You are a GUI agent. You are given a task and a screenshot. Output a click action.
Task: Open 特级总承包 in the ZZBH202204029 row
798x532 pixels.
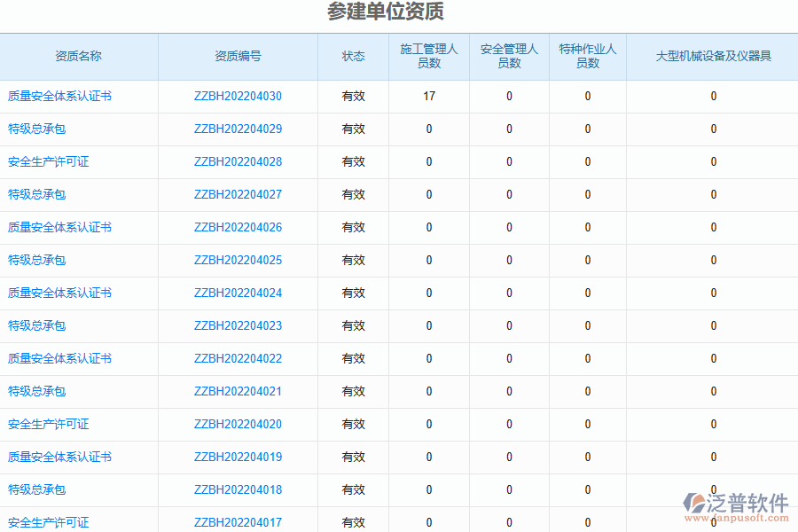(36, 129)
